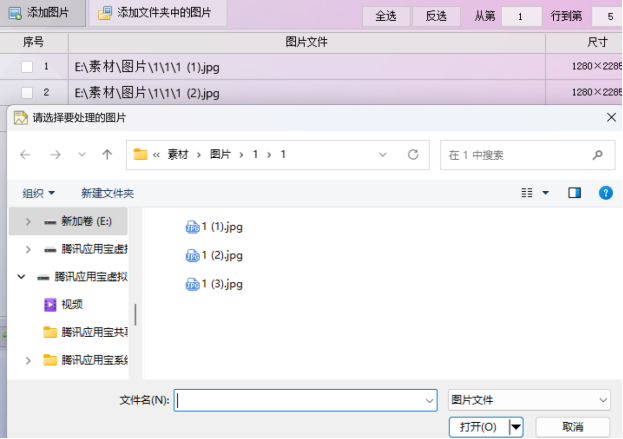Go back in file dialog
This screenshot has height=439, width=623.
coord(25,155)
